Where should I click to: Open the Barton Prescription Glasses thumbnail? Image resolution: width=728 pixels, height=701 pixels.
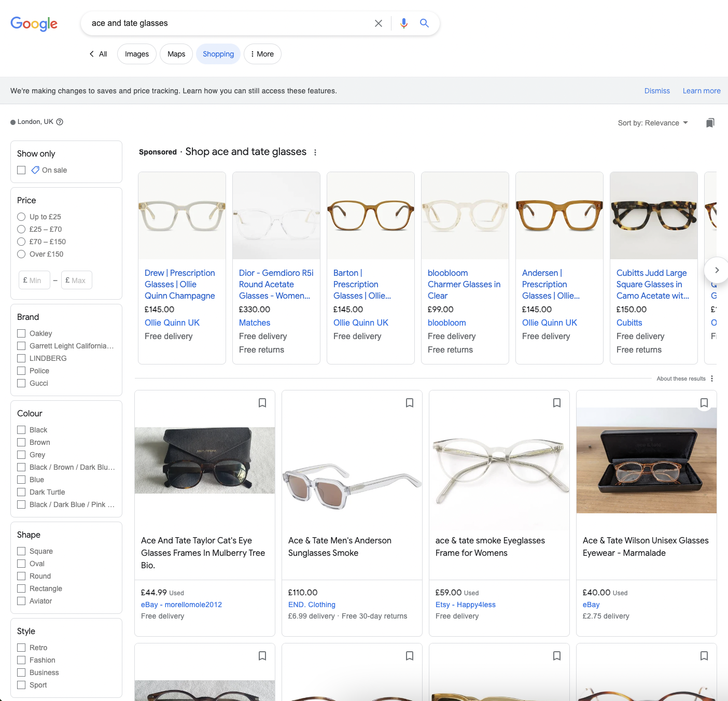click(x=371, y=216)
